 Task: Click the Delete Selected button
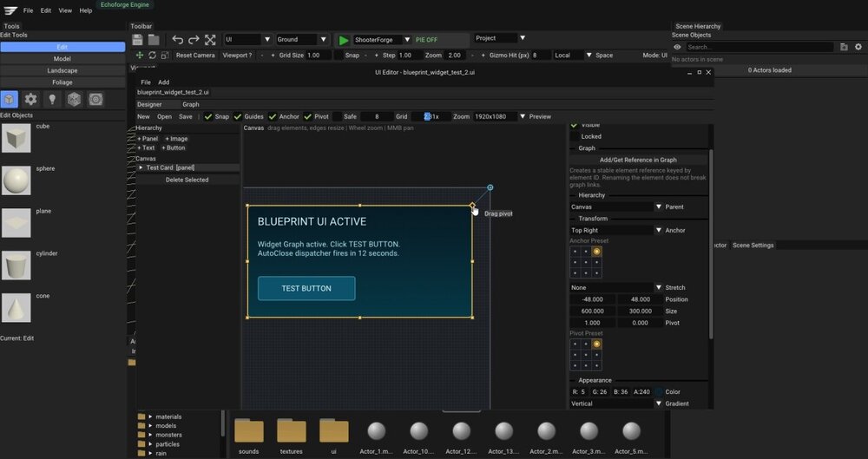(x=187, y=180)
